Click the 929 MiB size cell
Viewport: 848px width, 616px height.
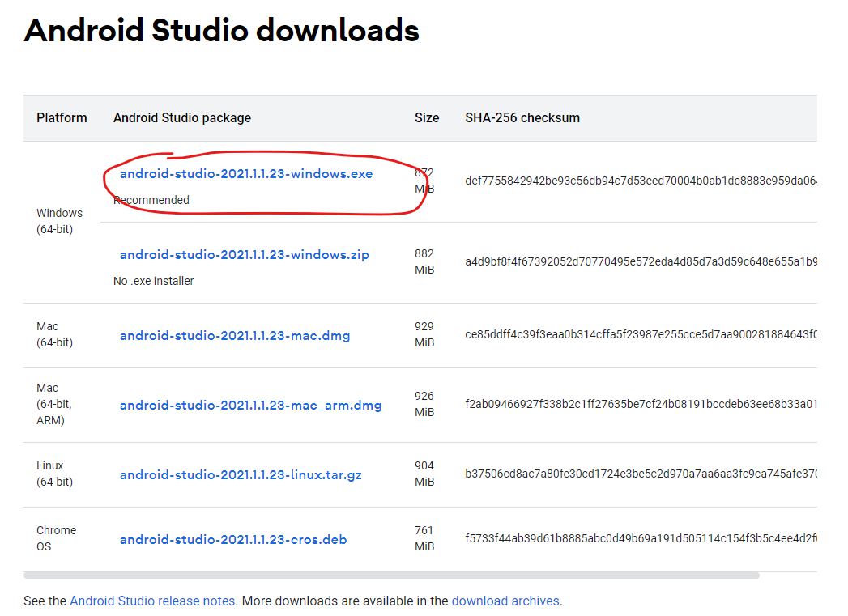tap(424, 334)
